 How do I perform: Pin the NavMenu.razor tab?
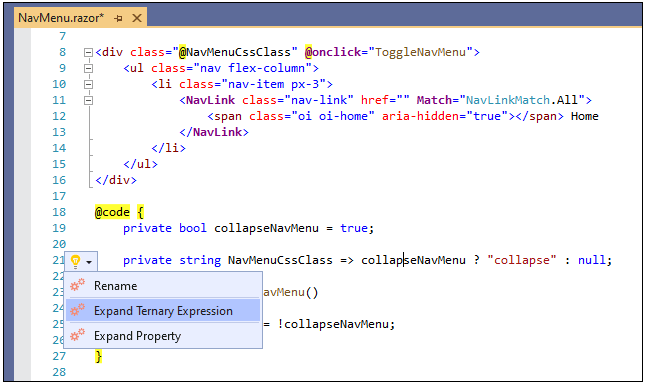point(118,18)
